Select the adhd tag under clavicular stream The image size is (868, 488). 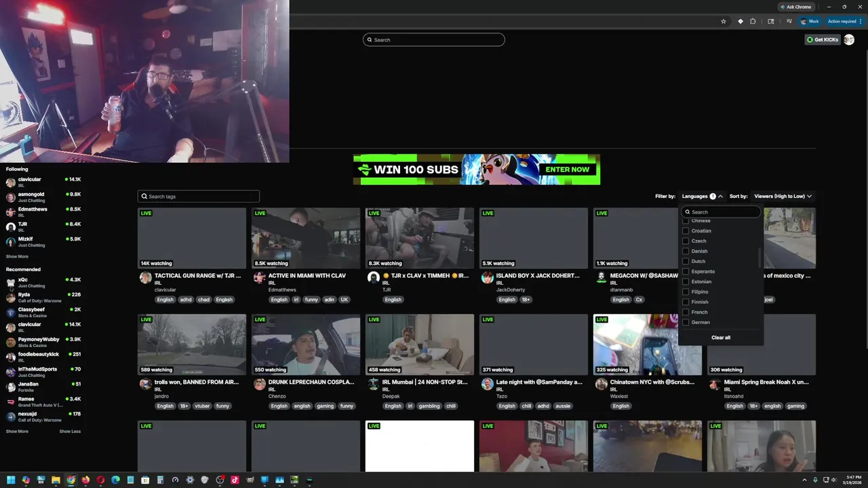185,300
